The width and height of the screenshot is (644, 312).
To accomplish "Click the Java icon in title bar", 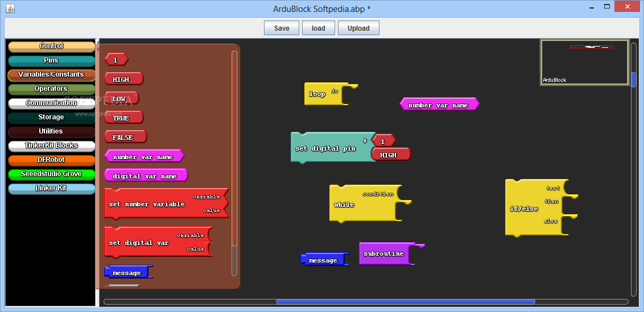I will pyautogui.click(x=10, y=8).
